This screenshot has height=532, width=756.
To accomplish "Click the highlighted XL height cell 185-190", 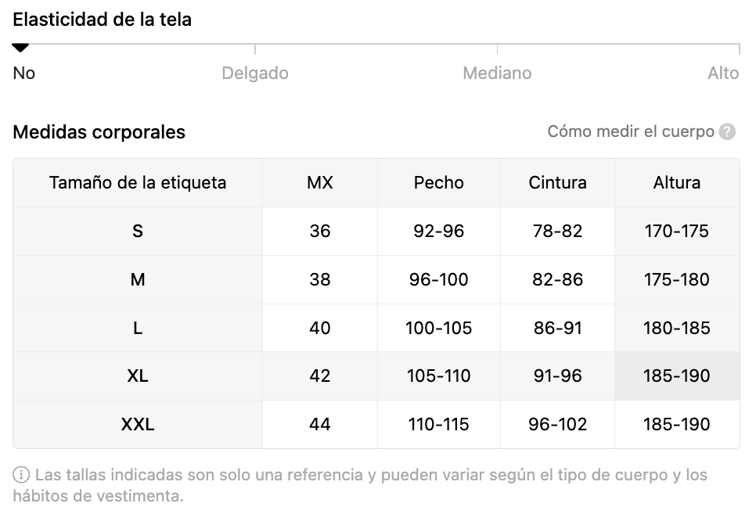I will pos(677,376).
